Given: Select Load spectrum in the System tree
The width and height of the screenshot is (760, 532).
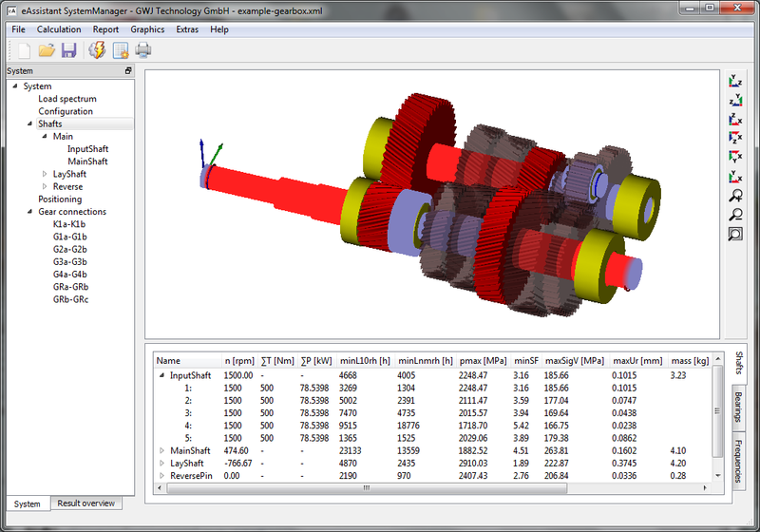Looking at the screenshot, I should 66,99.
